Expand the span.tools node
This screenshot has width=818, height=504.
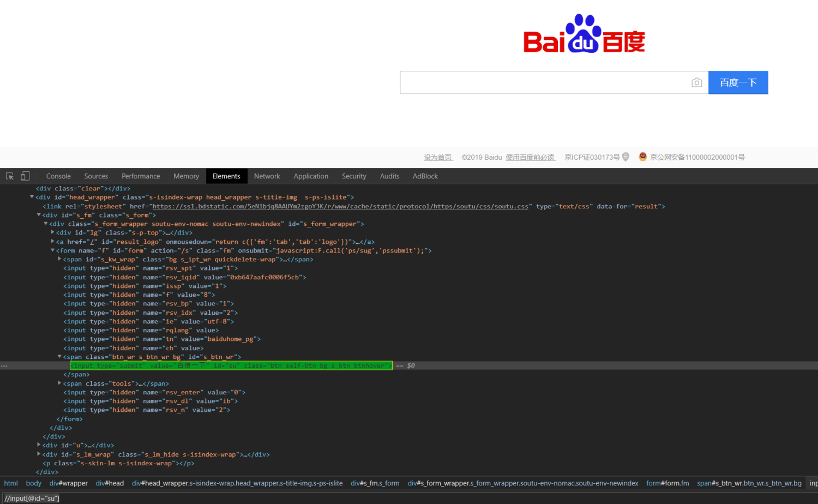(59, 383)
